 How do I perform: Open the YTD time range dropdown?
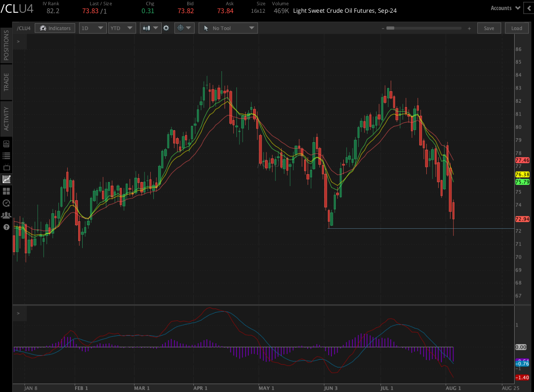(123, 28)
